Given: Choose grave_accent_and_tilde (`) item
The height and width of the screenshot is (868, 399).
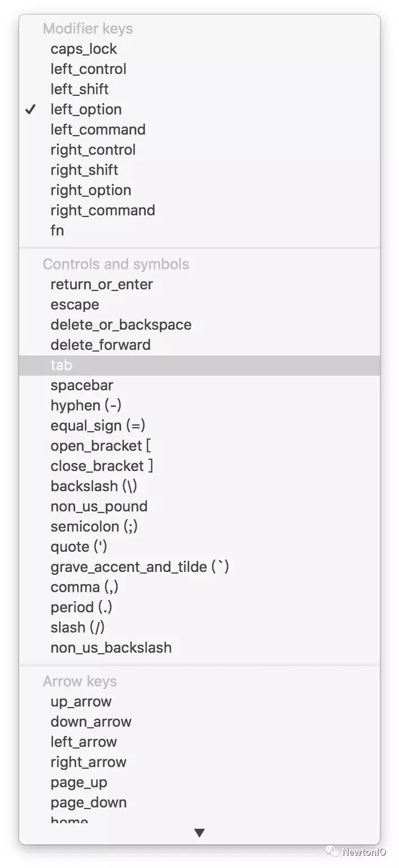Looking at the screenshot, I should point(140,567).
